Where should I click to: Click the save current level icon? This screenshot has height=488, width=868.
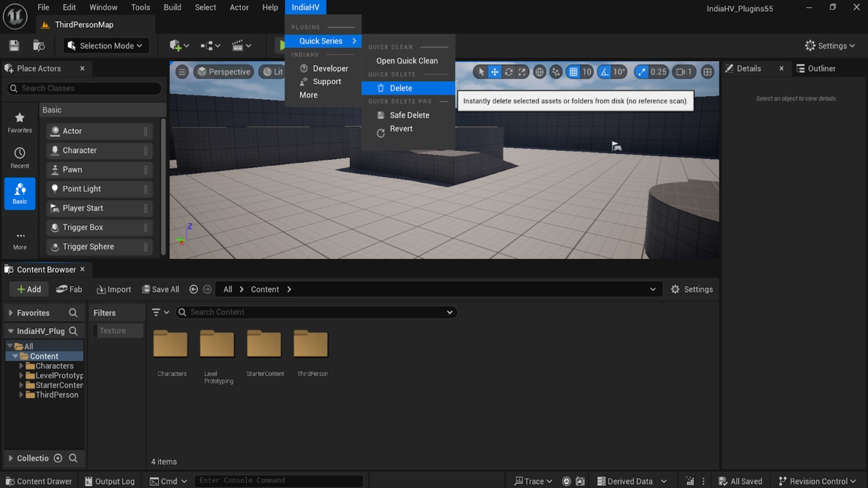tap(14, 45)
